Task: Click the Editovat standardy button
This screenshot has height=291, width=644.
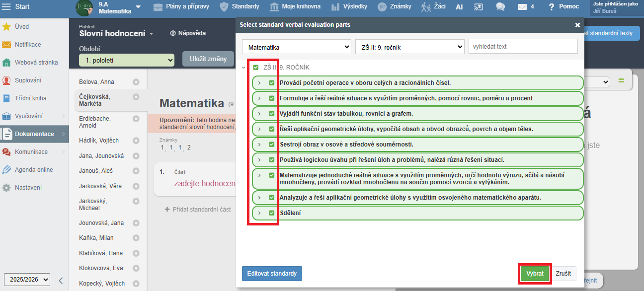Action: (272, 274)
